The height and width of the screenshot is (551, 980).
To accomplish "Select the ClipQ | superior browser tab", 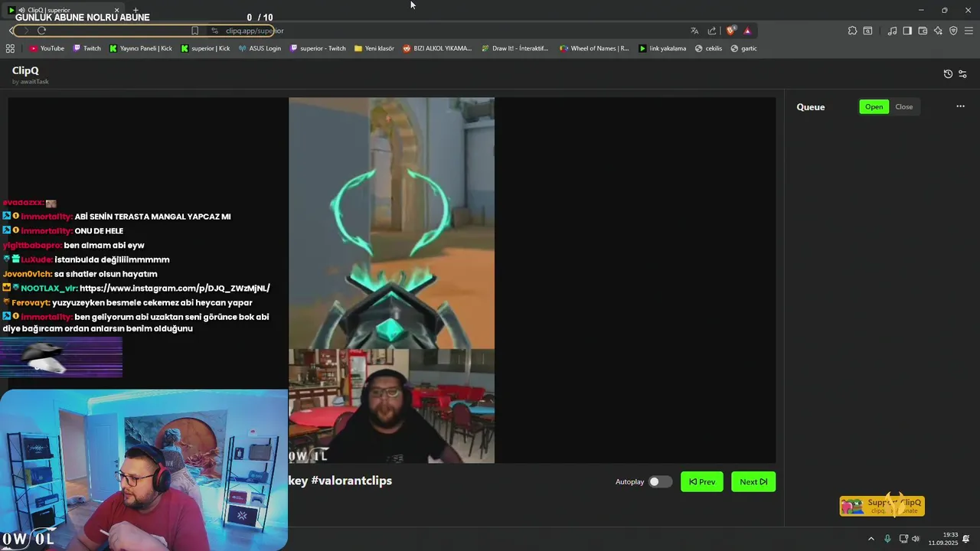I will tap(64, 10).
